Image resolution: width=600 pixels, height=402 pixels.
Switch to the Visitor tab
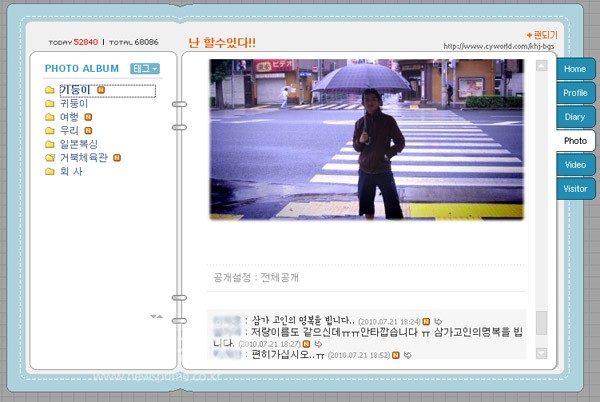(575, 188)
